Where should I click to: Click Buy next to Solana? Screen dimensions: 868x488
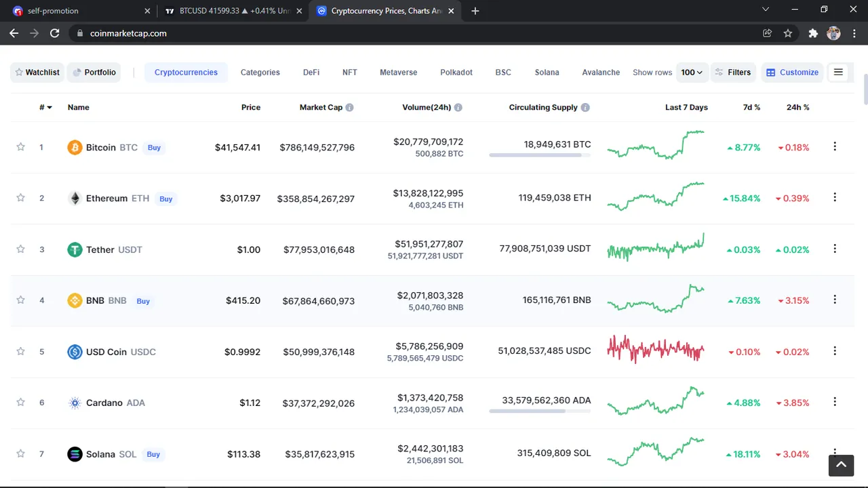pos(153,454)
